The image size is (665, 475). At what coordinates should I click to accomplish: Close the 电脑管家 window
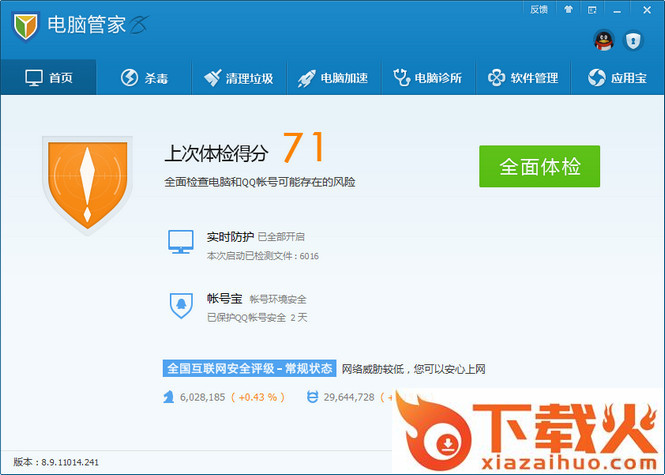(647, 10)
